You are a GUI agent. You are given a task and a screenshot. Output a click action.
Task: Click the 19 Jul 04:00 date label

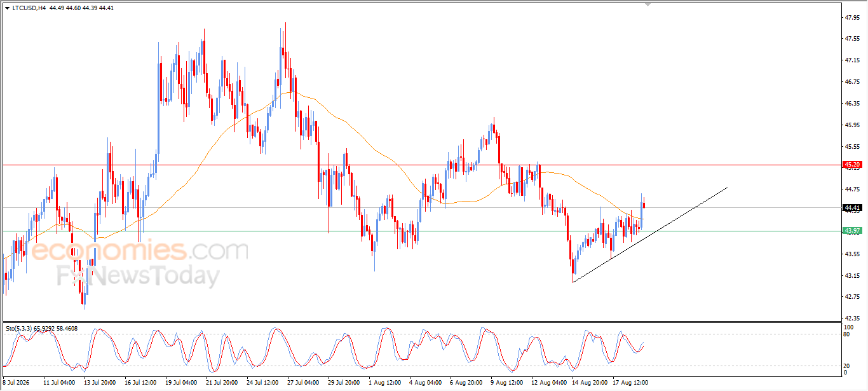181,383
